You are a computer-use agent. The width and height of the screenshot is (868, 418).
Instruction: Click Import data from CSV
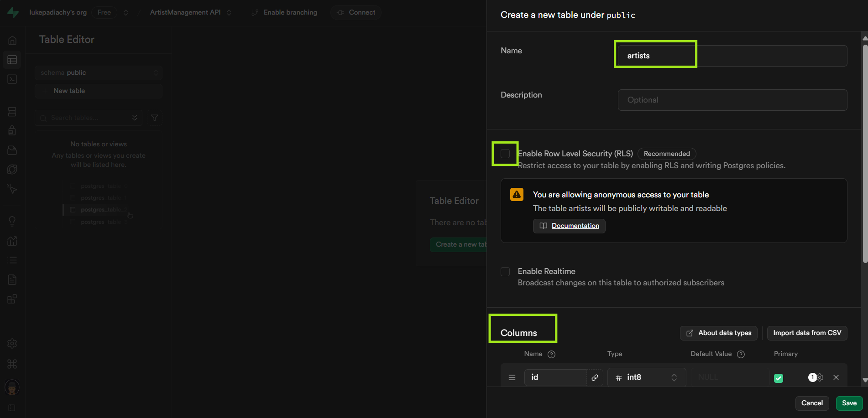coord(807,333)
